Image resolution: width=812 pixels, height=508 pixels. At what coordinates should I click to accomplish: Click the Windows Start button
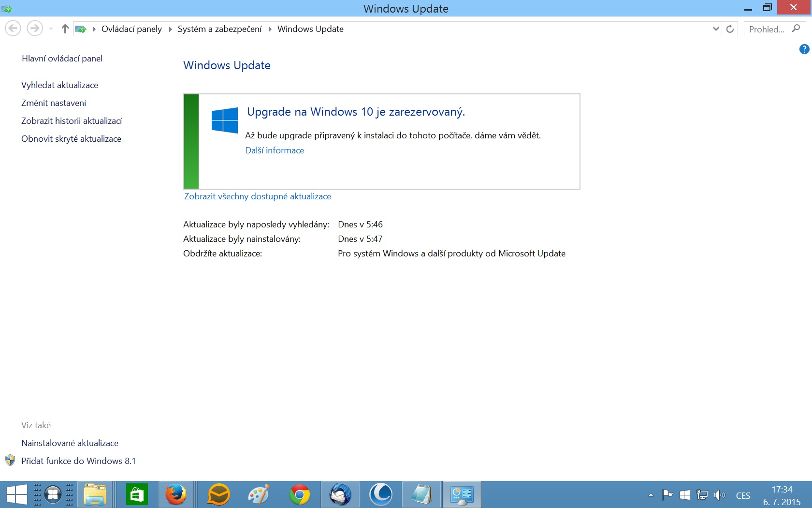coord(16,494)
